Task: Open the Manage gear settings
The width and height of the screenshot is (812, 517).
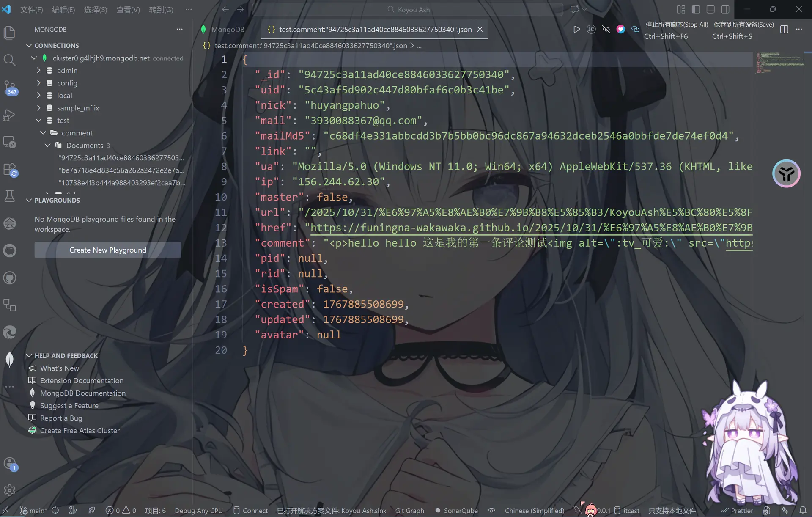Action: click(9, 490)
